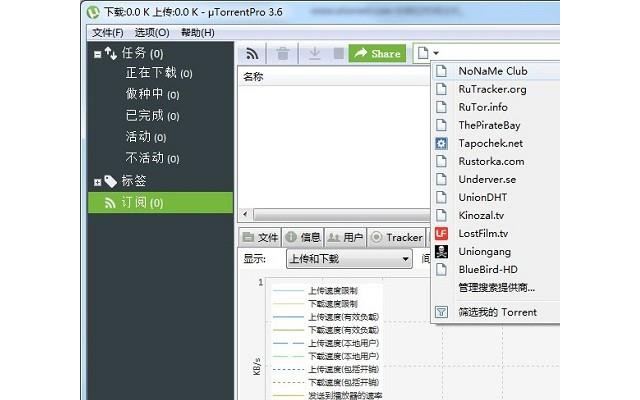
Task: Click 下载速度限制 legend entry
Action: pyautogui.click(x=315, y=304)
